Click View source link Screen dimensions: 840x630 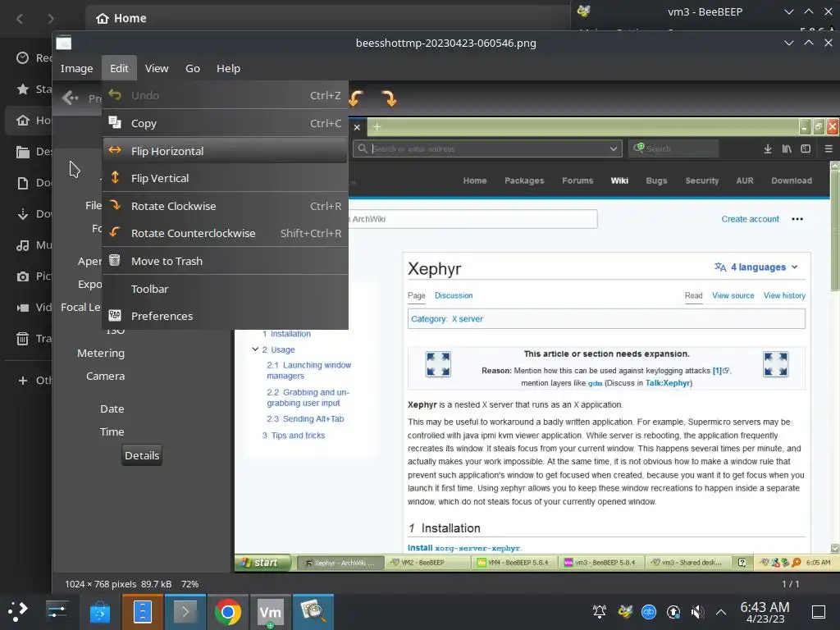coord(733,295)
